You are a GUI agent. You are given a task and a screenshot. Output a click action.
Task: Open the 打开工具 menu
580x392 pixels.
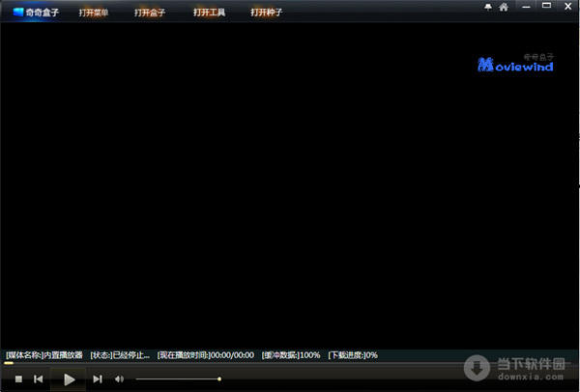pos(208,13)
